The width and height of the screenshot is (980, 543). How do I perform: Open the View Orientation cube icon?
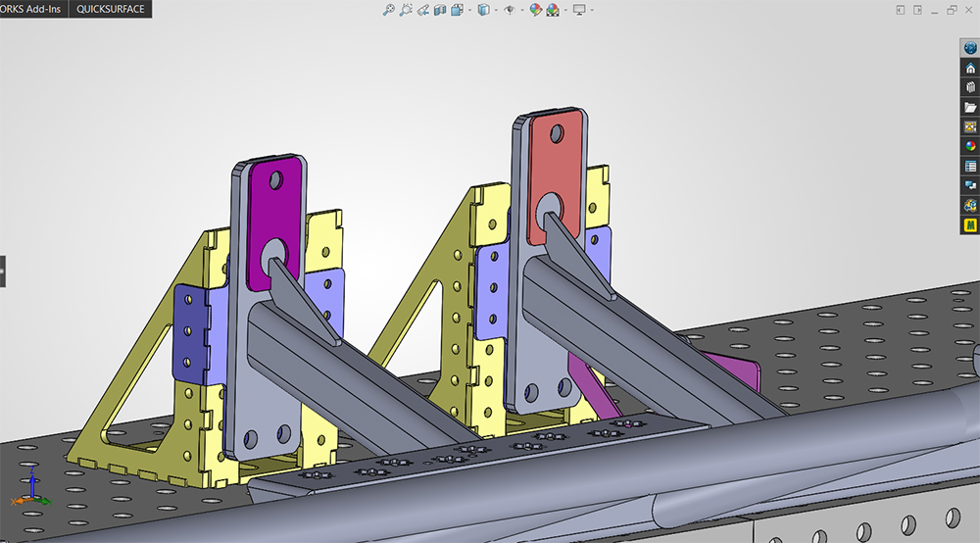(458, 10)
